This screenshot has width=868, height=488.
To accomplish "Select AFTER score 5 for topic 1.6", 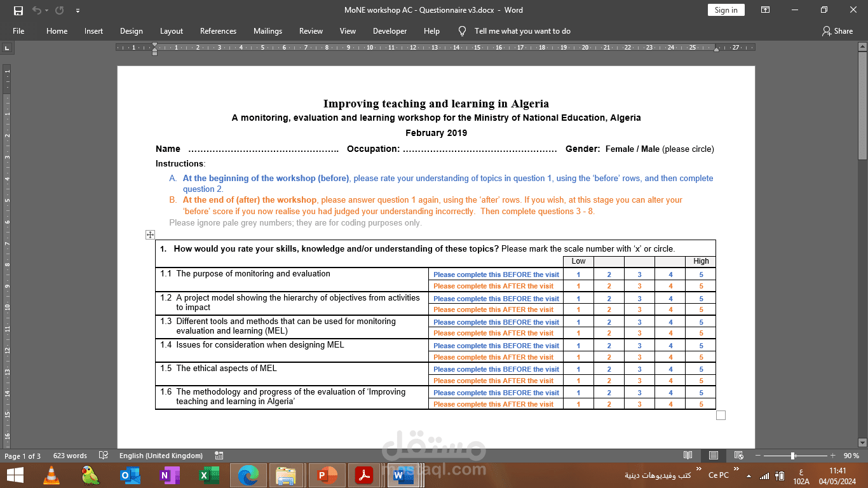I will tap(701, 404).
